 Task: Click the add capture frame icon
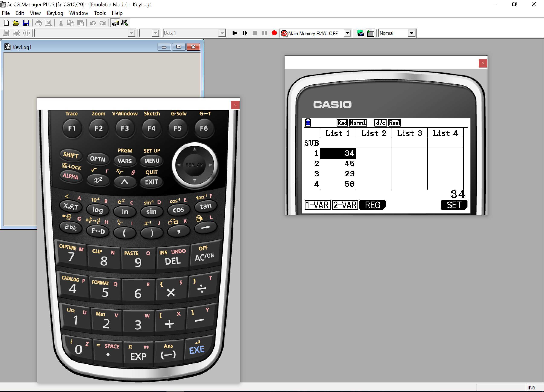tap(370, 33)
